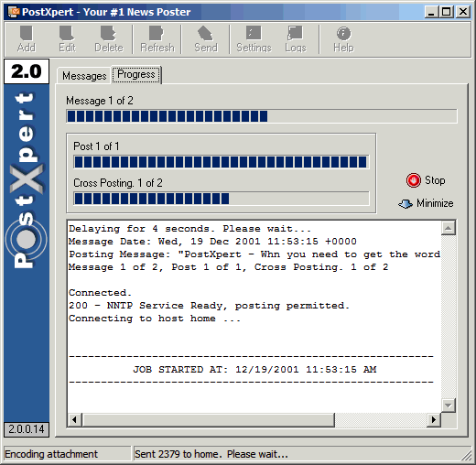Open Settings from the toolbar
The height and width of the screenshot is (465, 476).
tap(254, 39)
